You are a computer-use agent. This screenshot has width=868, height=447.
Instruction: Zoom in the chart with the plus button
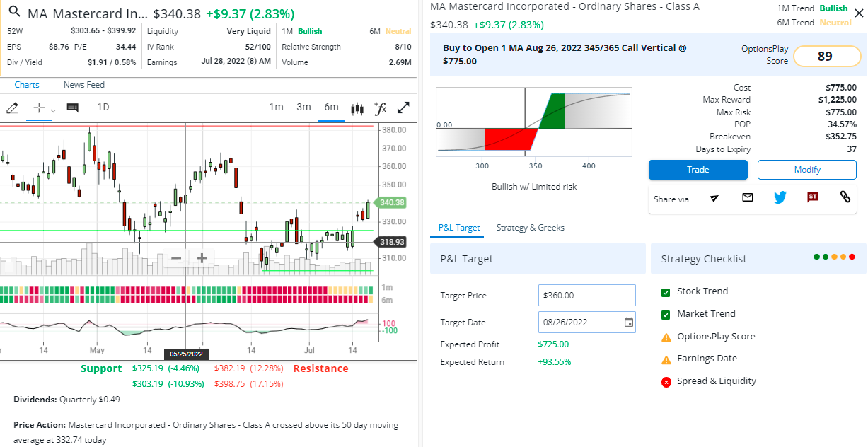(202, 258)
